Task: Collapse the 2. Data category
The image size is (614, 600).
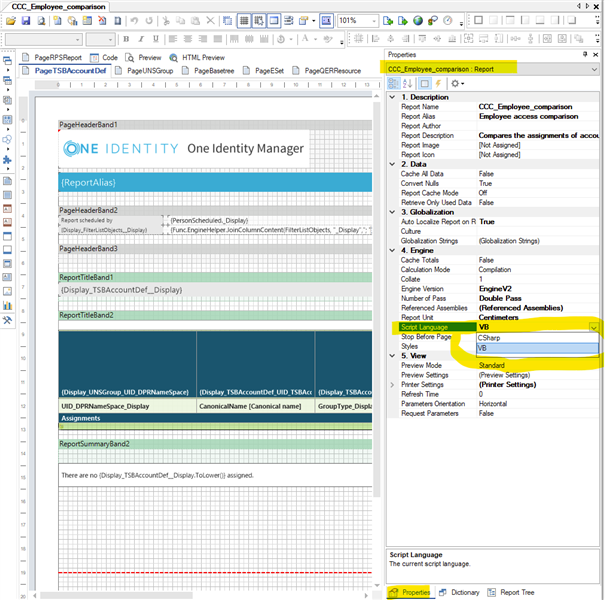Action: [392, 164]
